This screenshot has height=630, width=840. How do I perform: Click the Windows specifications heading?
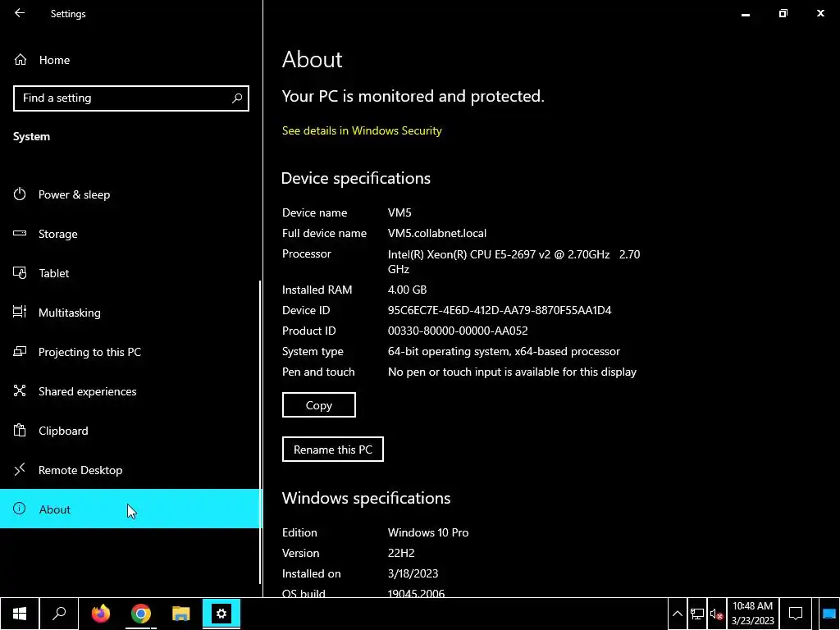click(366, 498)
